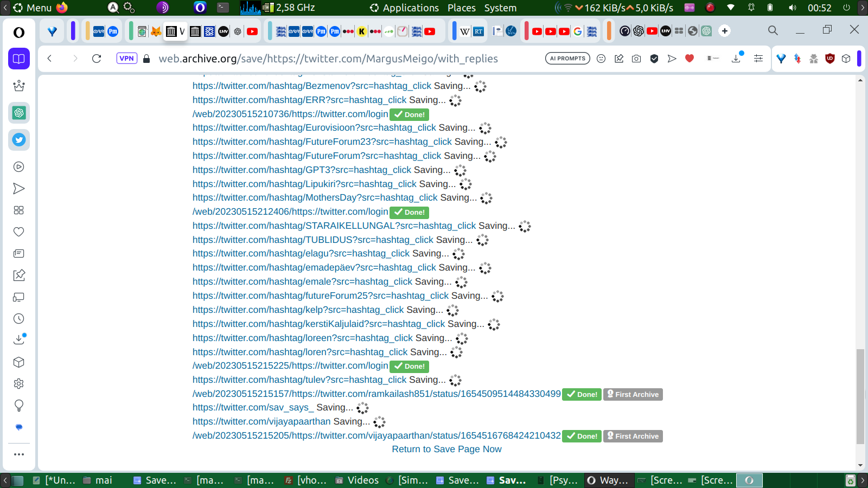Viewport: 868px width, 488px height.
Task: Click the lightbulb icon in the sidebar
Action: pos(19,406)
